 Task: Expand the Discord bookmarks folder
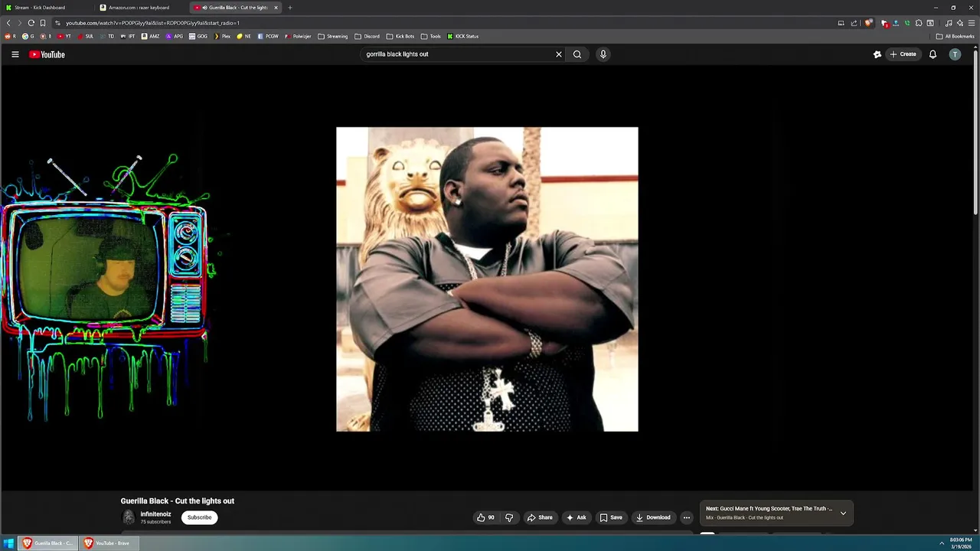[x=367, y=36]
